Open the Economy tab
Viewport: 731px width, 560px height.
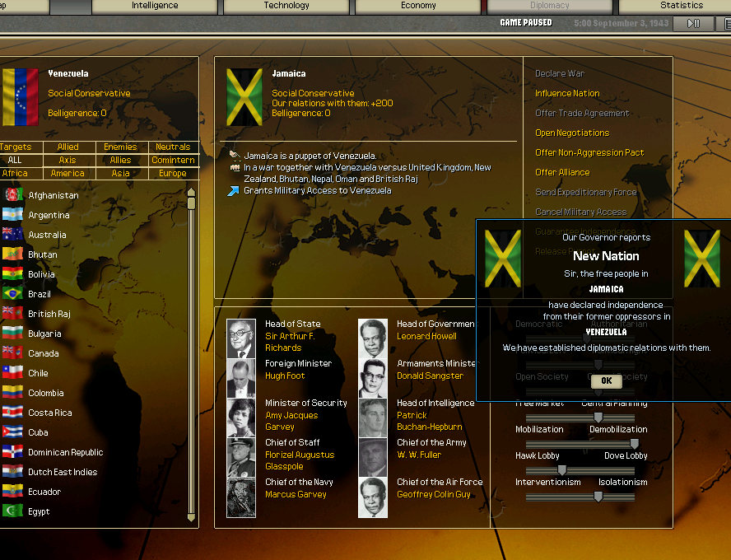click(418, 6)
